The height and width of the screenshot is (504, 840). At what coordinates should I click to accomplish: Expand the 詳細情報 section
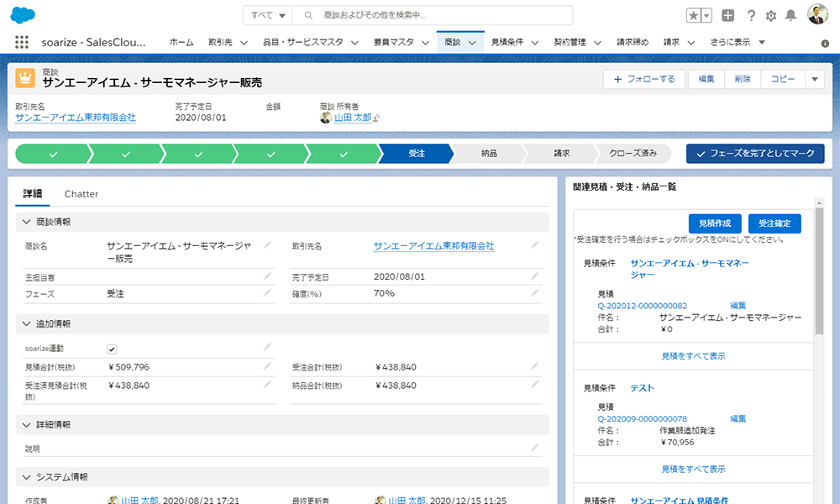pos(25,423)
